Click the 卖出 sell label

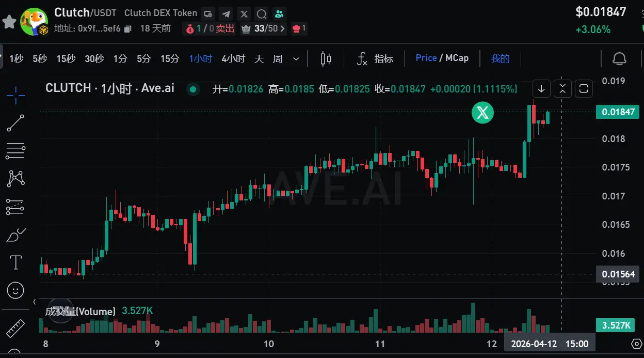coord(225,28)
